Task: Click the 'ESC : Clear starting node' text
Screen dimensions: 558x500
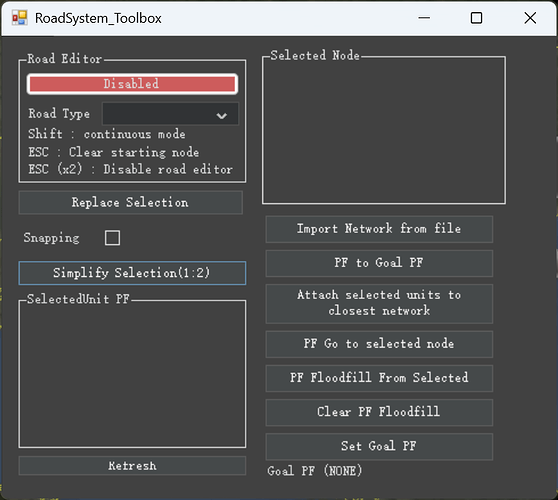Action: pyautogui.click(x=114, y=152)
